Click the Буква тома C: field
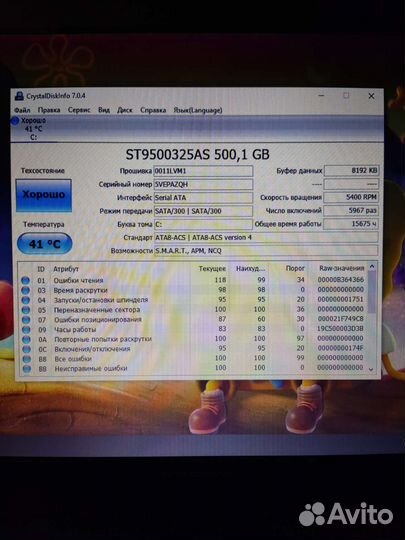Viewport: 405px width, 540px height. 203,225
